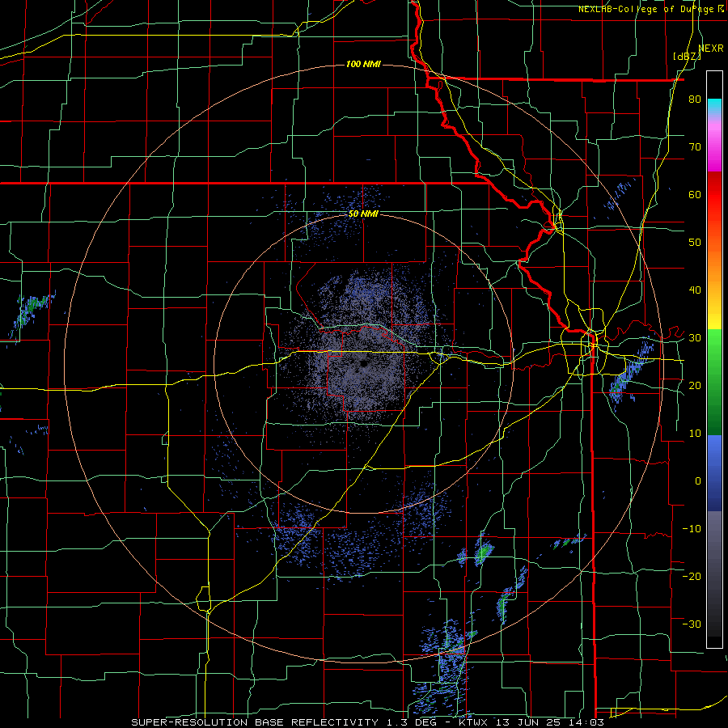Click the 40 value on the color scale

pyautogui.click(x=695, y=290)
